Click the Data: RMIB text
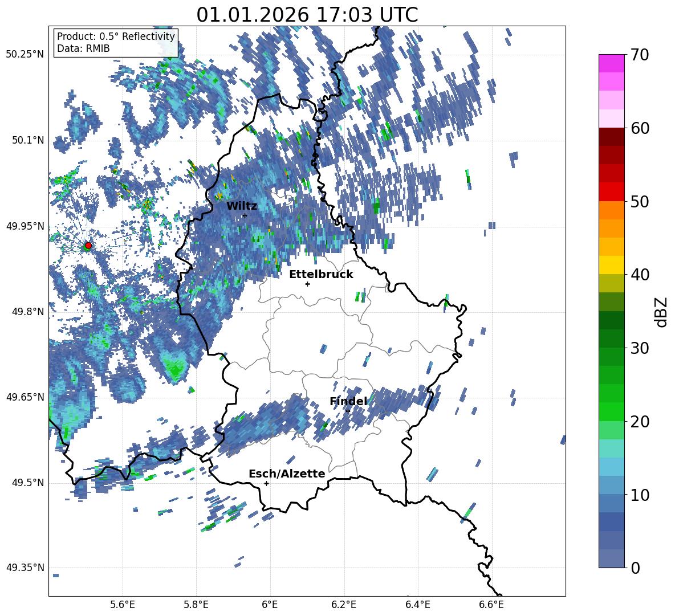The image size is (675, 616). [x=83, y=48]
